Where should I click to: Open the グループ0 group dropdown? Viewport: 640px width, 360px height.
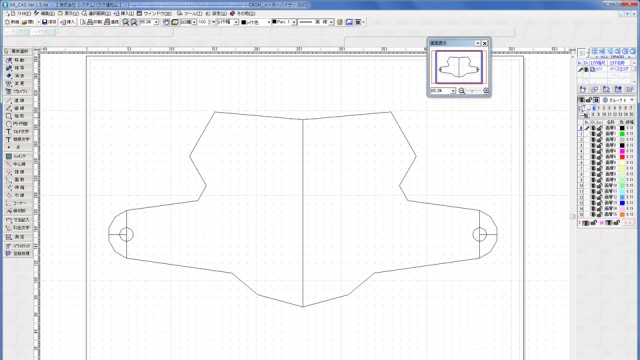click(x=632, y=100)
